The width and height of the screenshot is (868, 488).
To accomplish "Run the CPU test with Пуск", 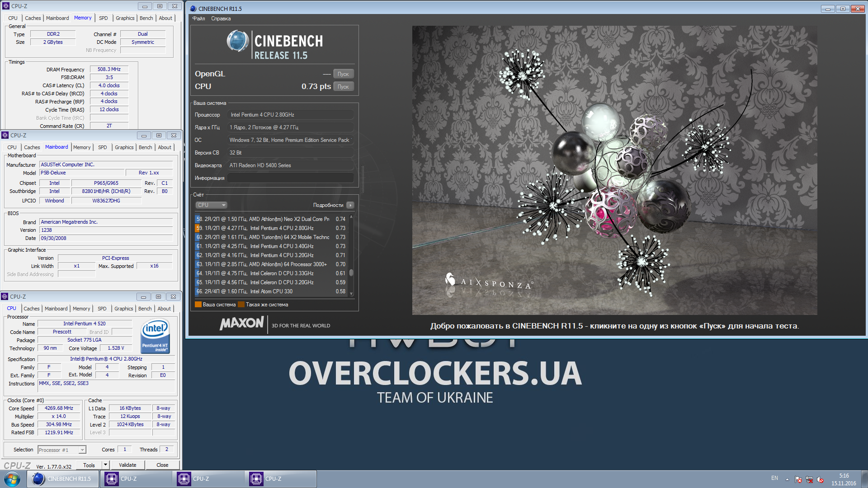I will click(343, 87).
